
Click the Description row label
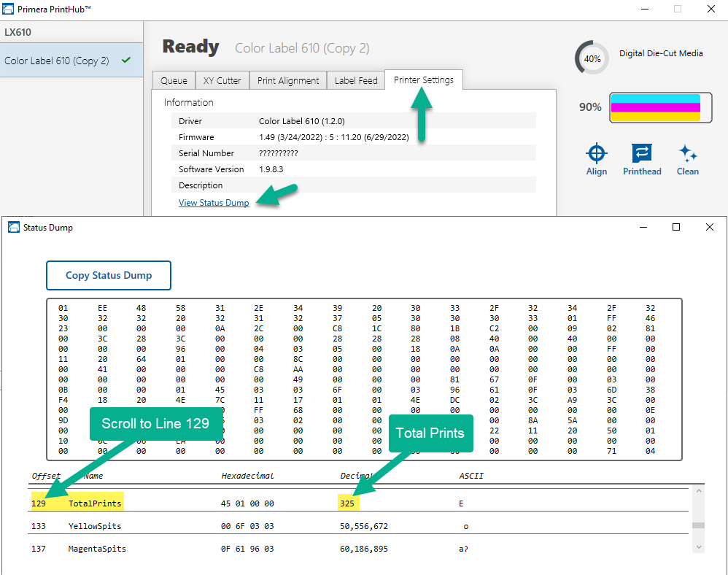point(201,185)
